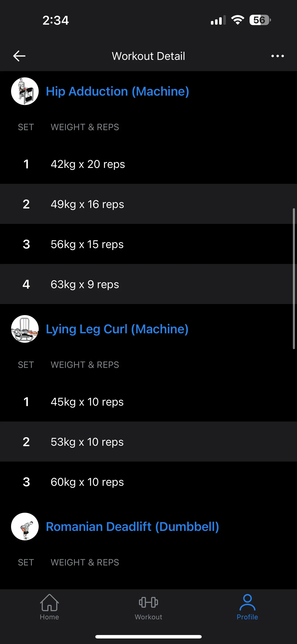Click the vertical scrollbar indicator
The image size is (297, 644).
[294, 278]
